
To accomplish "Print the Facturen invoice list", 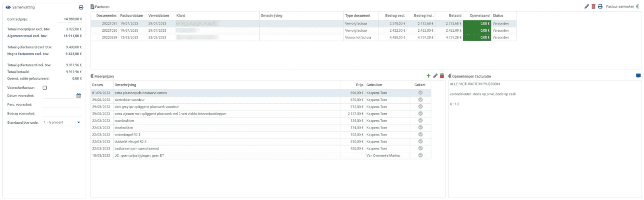I will 600,6.
